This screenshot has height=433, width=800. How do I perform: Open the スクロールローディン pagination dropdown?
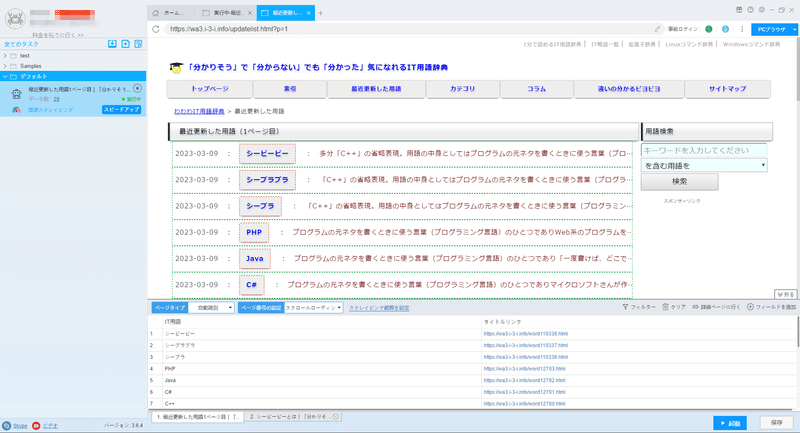313,308
